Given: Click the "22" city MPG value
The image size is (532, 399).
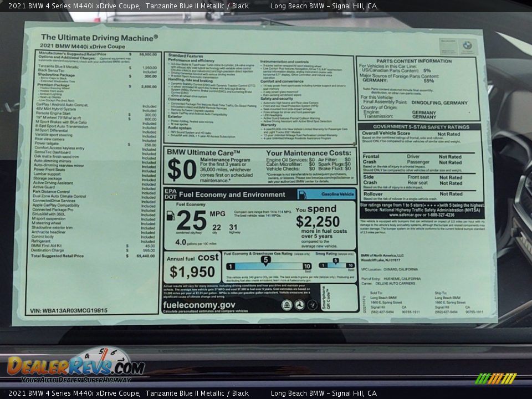Looking at the screenshot, I should (217, 227).
